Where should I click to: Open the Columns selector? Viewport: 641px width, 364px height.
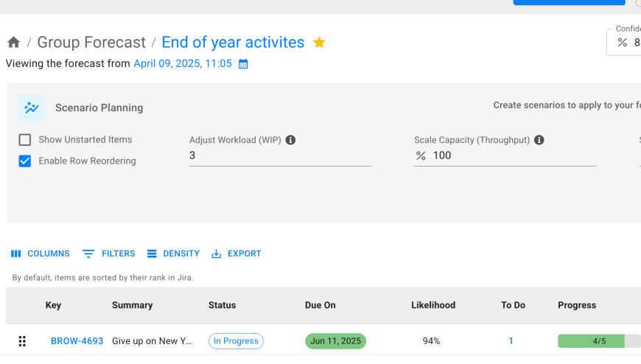[x=41, y=253]
